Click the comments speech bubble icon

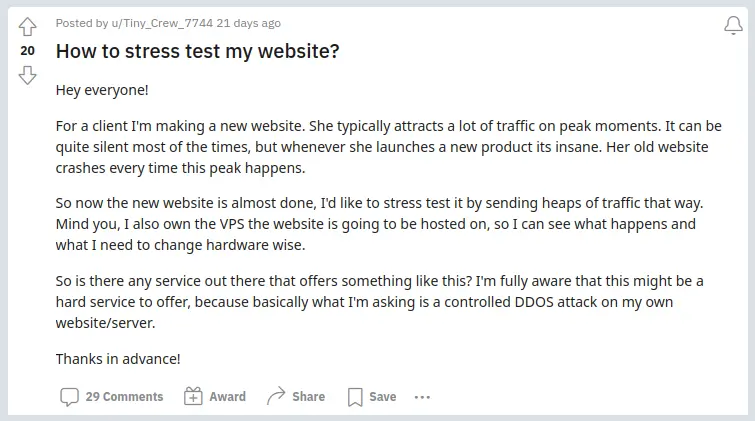click(x=69, y=397)
